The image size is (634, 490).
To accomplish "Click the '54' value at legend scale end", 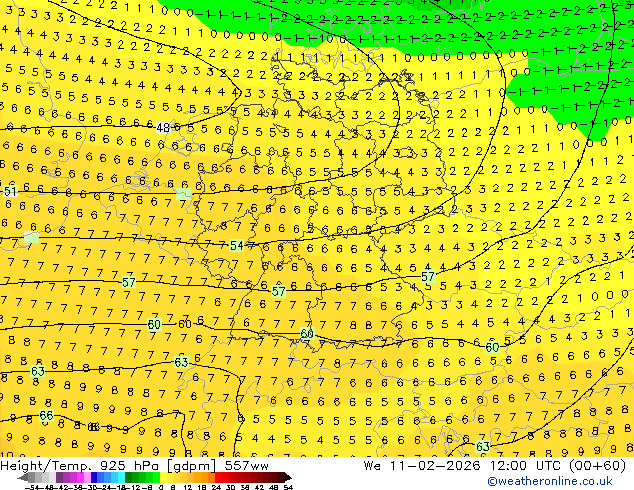I will (288, 488).
